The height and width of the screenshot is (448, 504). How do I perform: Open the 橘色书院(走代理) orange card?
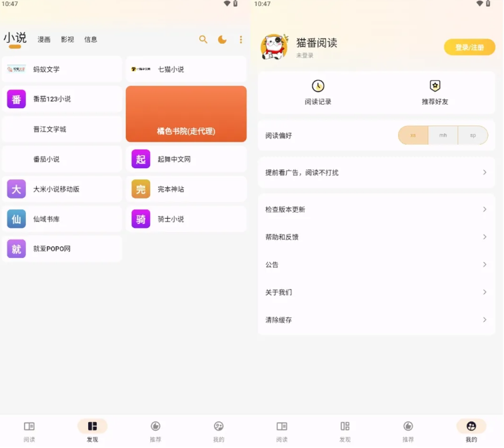186,114
